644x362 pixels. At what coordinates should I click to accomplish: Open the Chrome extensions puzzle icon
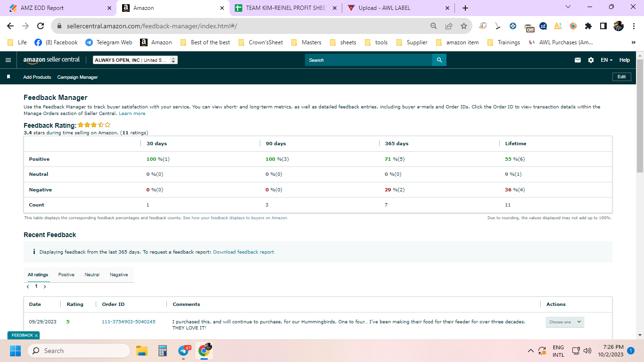(588, 26)
